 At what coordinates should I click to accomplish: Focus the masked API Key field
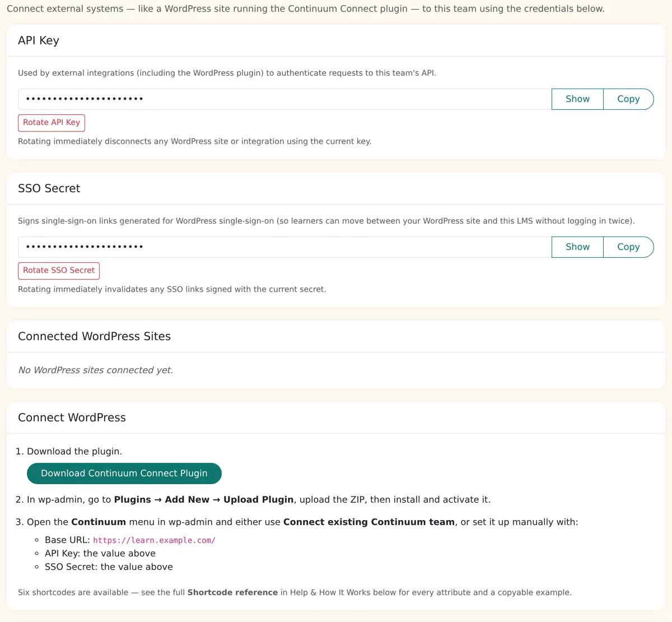(x=284, y=99)
